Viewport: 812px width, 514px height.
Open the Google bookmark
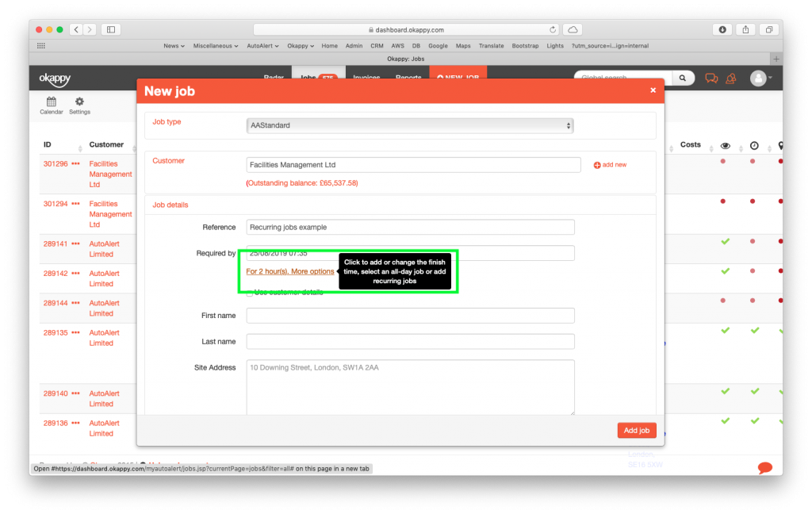click(438, 45)
